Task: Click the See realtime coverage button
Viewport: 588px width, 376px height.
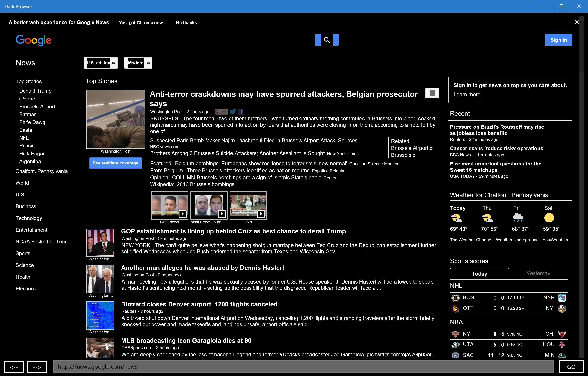Action: click(116, 163)
